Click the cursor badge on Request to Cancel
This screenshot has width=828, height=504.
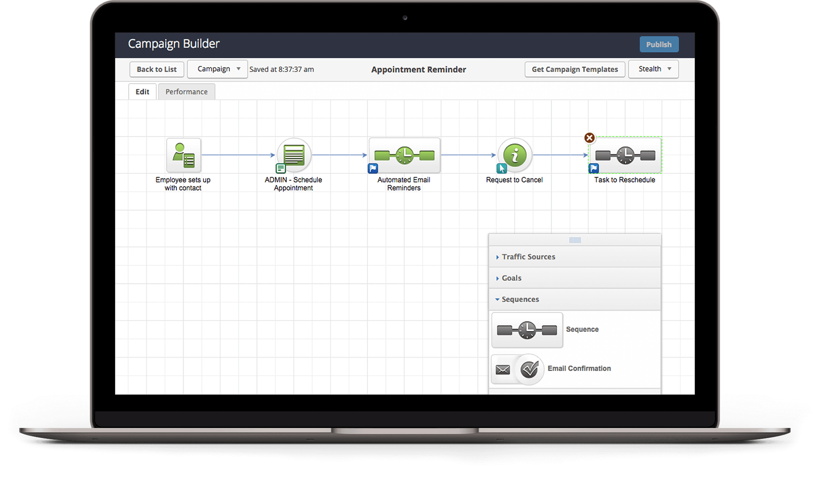click(x=502, y=169)
